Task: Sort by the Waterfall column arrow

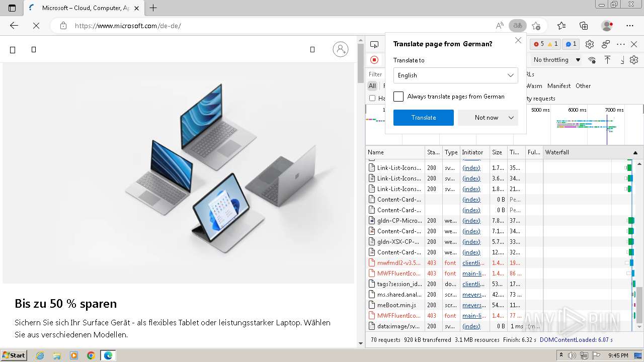Action: click(x=635, y=152)
